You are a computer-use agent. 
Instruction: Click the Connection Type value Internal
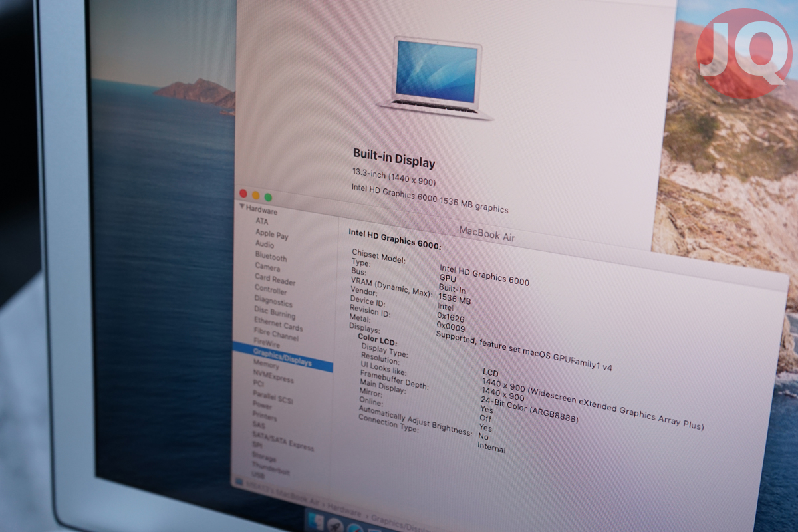491,448
